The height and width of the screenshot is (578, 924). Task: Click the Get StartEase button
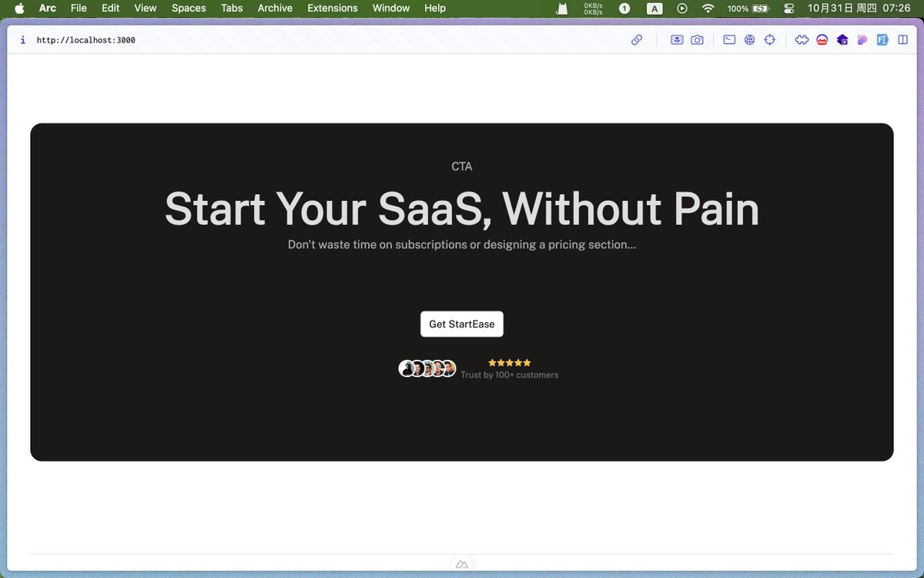point(462,324)
